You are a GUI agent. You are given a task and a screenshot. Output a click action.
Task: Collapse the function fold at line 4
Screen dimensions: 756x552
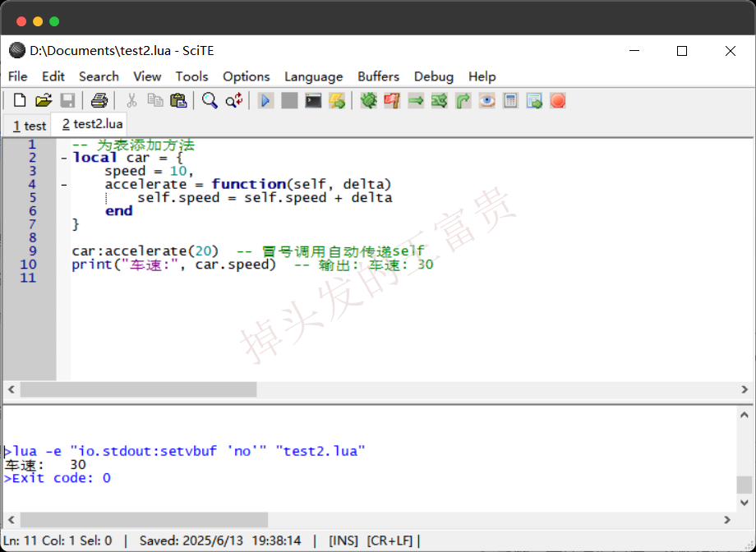tap(63, 185)
